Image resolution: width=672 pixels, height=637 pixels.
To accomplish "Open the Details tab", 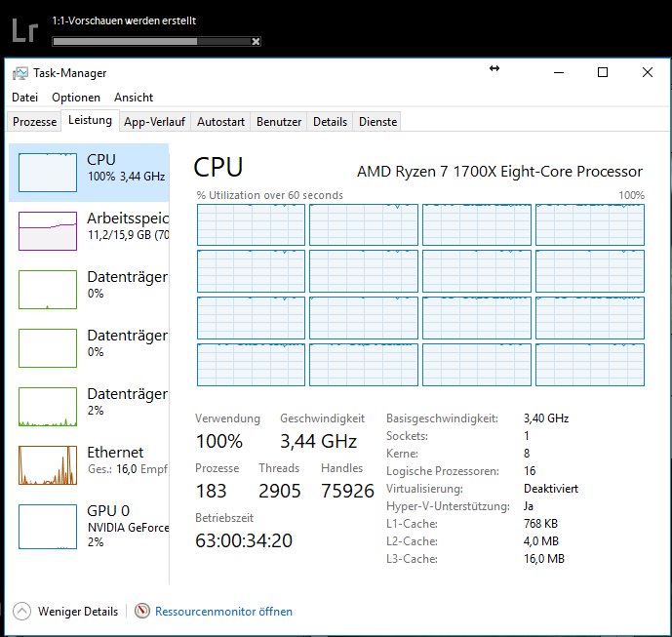I will 330,122.
